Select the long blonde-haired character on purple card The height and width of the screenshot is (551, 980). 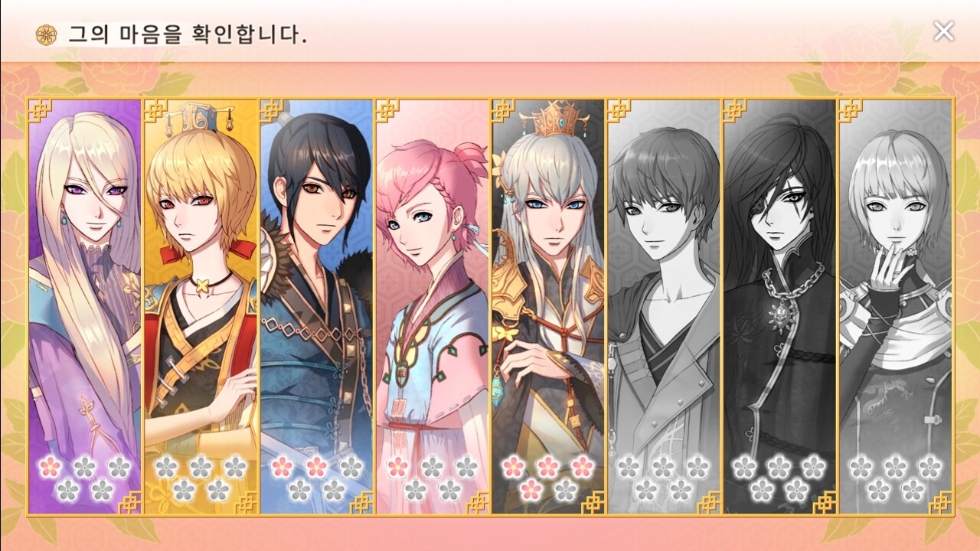(x=85, y=306)
